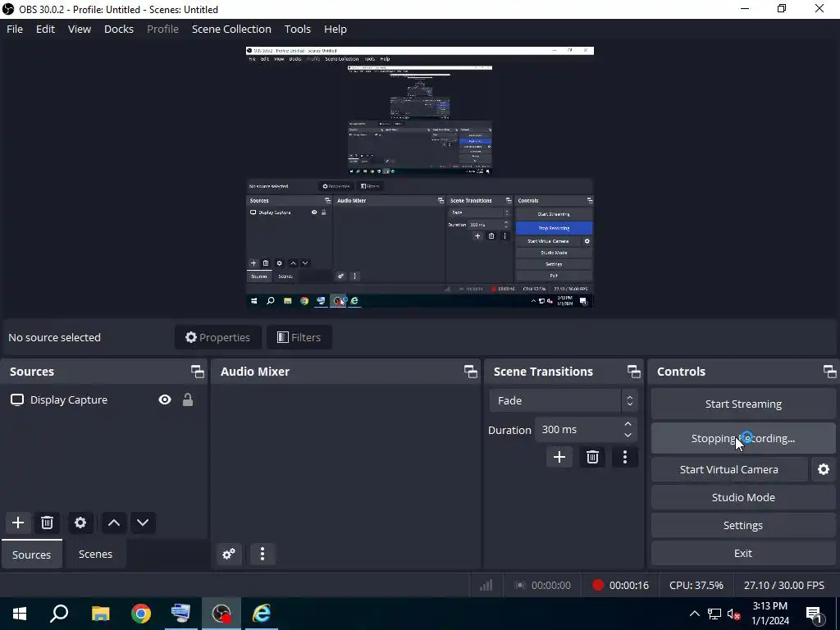Switch to the Scenes tab
Screen dimensions: 840x630
(95, 554)
